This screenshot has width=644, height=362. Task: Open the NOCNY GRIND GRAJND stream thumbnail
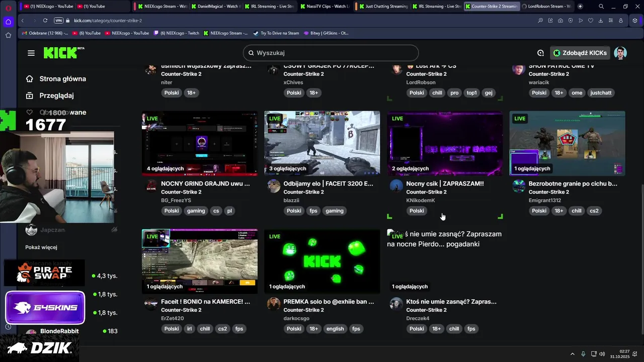click(x=200, y=143)
